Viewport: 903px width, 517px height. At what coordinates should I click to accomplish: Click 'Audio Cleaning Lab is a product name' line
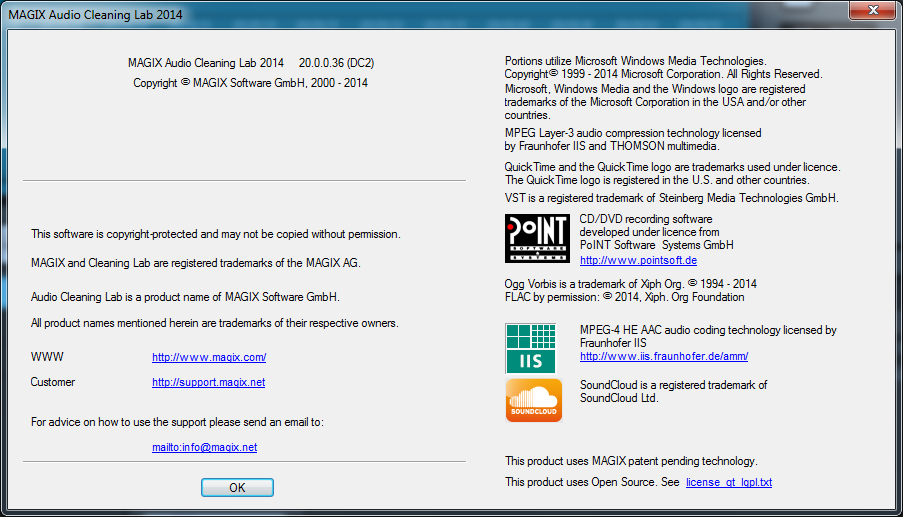click(185, 297)
